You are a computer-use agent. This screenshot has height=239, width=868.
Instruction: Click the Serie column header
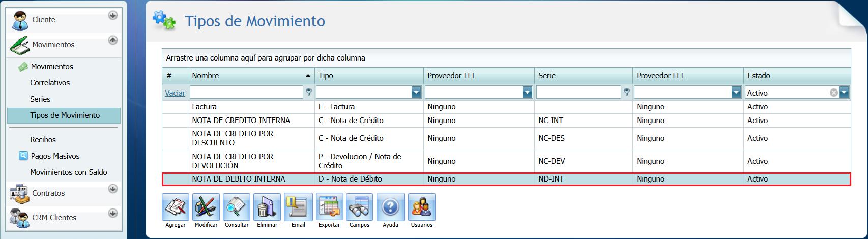(584, 76)
